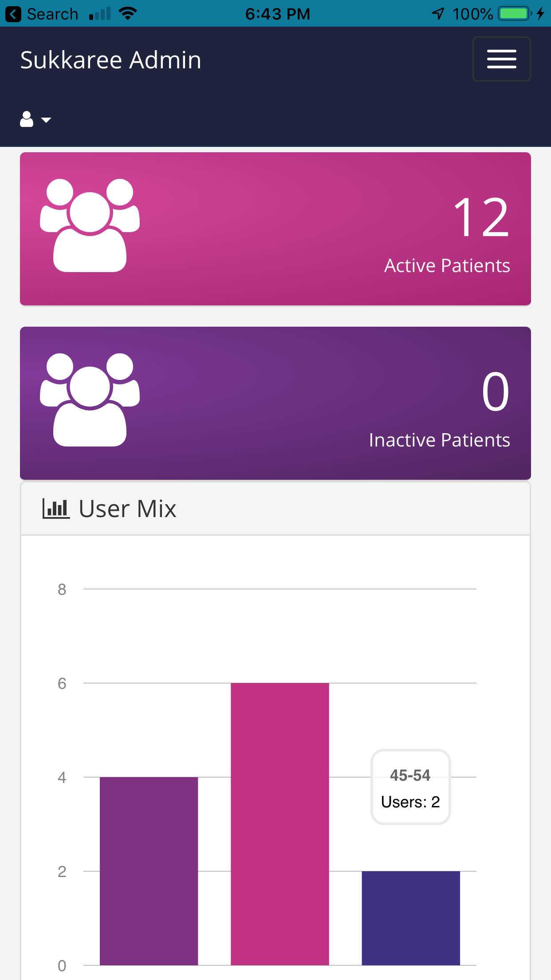551x980 pixels.
Task: Click the User Mix bar chart icon
Action: (x=56, y=509)
